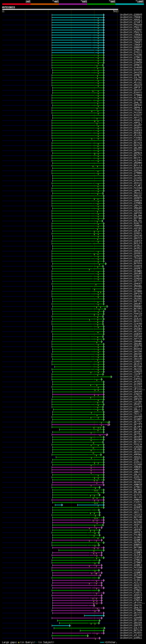Click the cyan ~100% identity legend segment
This screenshot has height=644, width=146.
tap(130, 4)
